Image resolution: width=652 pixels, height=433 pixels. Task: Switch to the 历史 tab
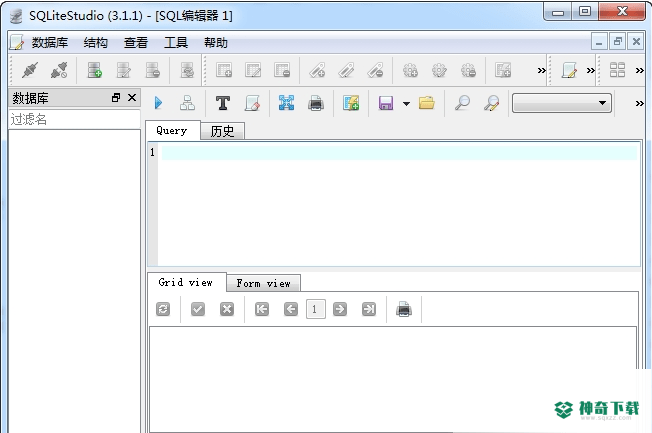coord(222,131)
